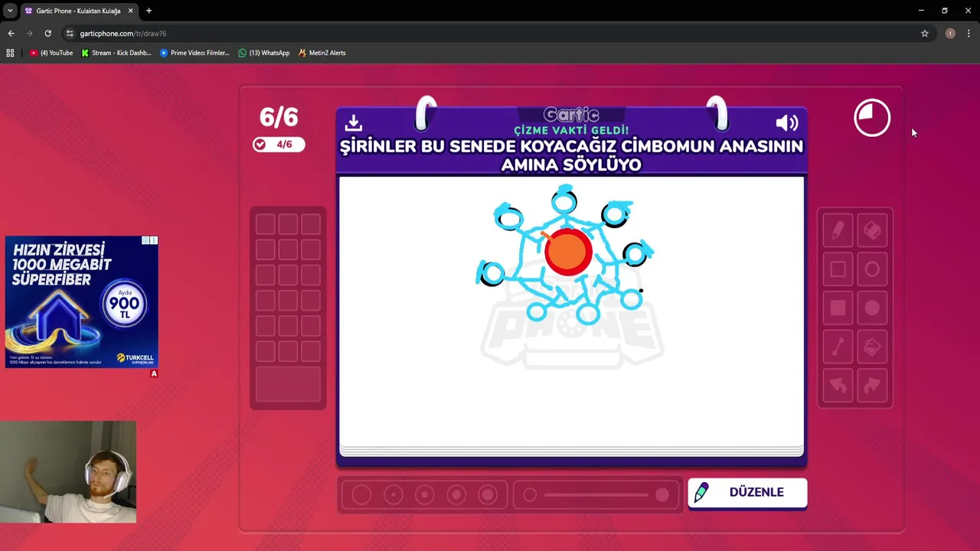The height and width of the screenshot is (551, 980).
Task: Select the paint bucket fill tool
Action: 872,347
